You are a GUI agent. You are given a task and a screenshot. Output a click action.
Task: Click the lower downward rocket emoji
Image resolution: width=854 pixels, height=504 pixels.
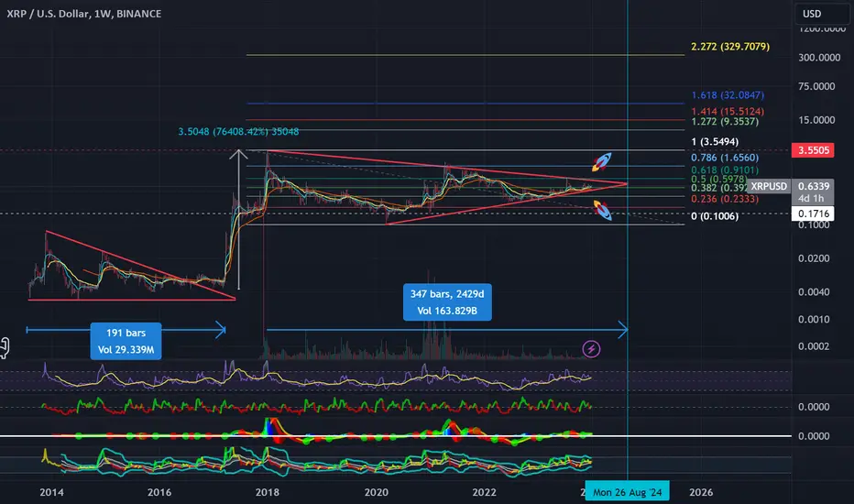(602, 210)
